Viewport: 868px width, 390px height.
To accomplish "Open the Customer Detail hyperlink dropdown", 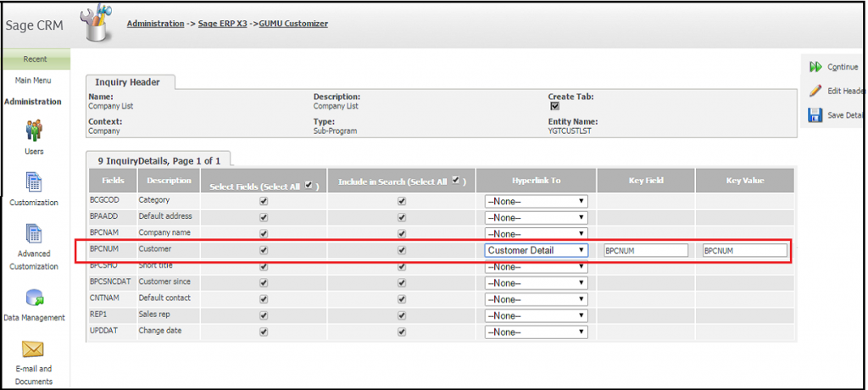I will click(536, 250).
